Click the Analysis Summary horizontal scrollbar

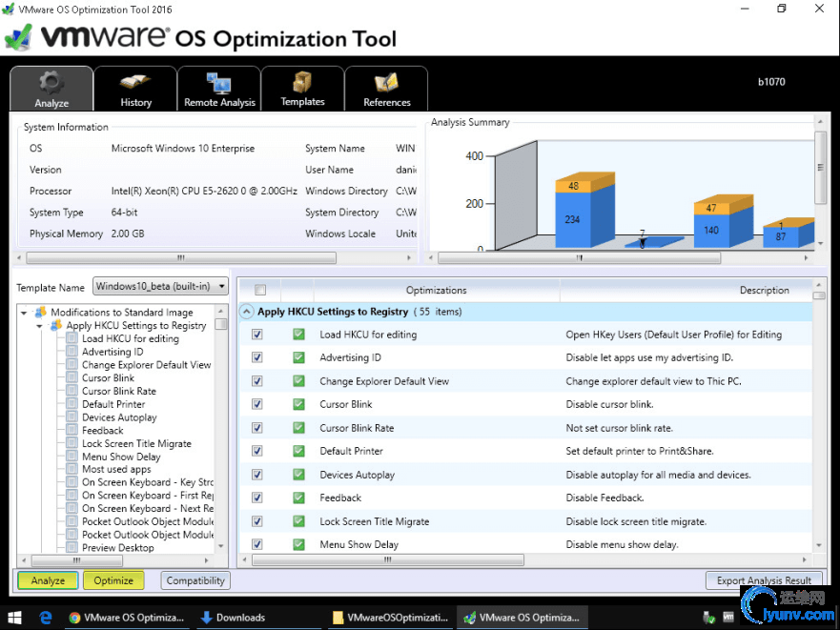point(579,257)
